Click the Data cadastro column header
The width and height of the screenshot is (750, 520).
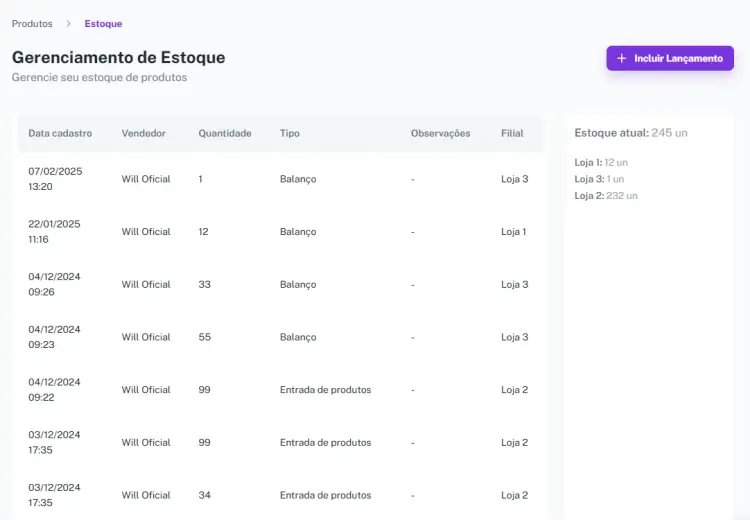coord(60,133)
